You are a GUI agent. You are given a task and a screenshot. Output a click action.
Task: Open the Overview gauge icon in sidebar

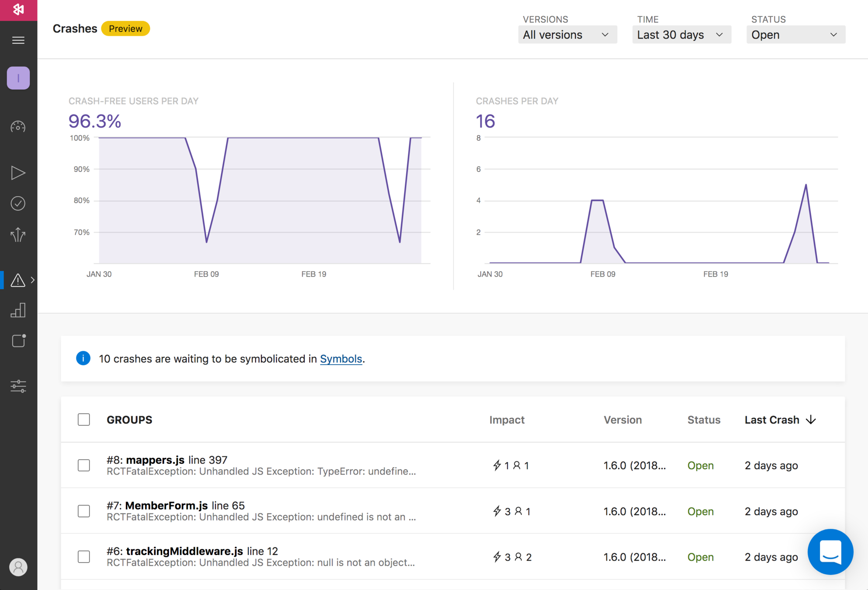[18, 127]
